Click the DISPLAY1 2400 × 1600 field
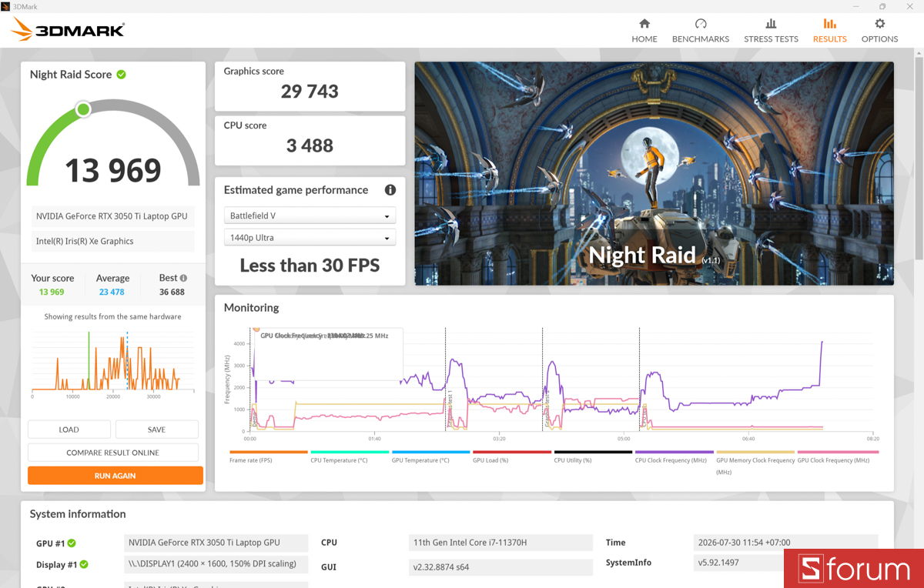This screenshot has height=588, width=924. pyautogui.click(x=216, y=564)
